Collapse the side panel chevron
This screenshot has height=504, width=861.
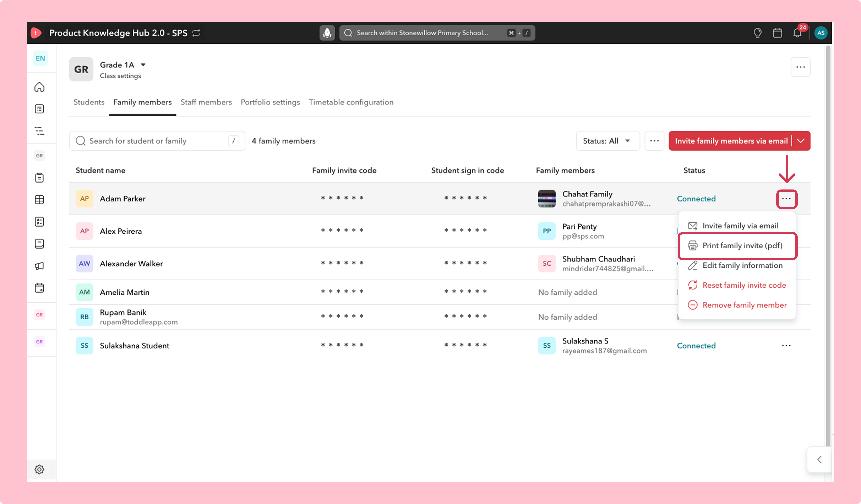819,460
